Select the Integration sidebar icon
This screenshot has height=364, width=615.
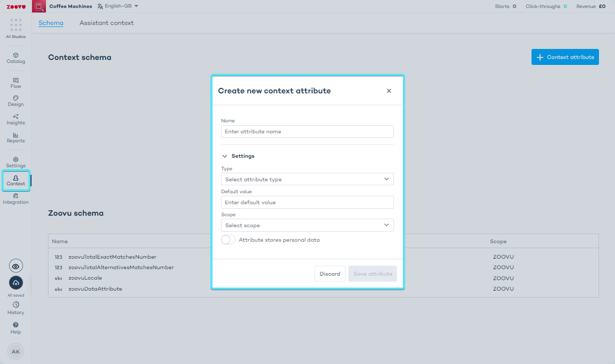coord(15,198)
